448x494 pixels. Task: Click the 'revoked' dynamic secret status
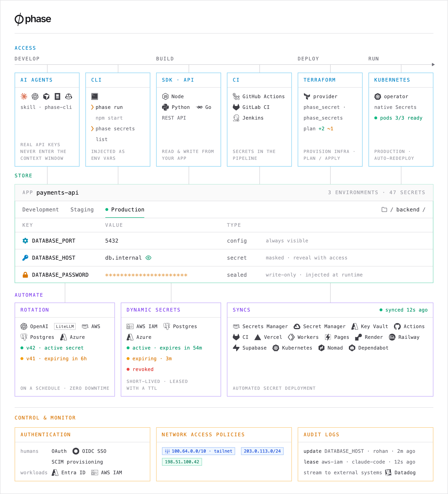[x=140, y=369]
